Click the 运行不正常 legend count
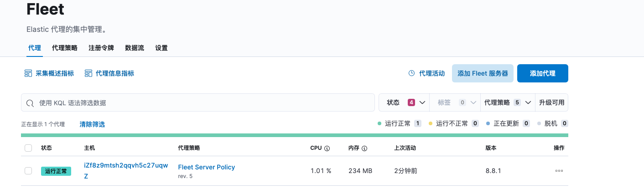Viewport: 644px width, 194px height. tap(475, 123)
